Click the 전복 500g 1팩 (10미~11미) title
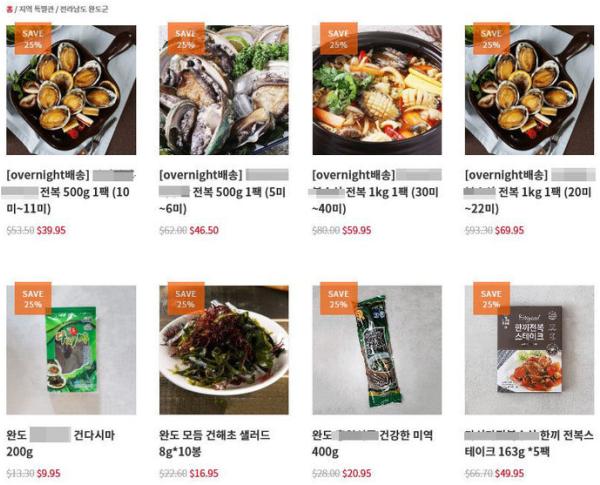Viewport: 600px width, 485px height. 69,192
